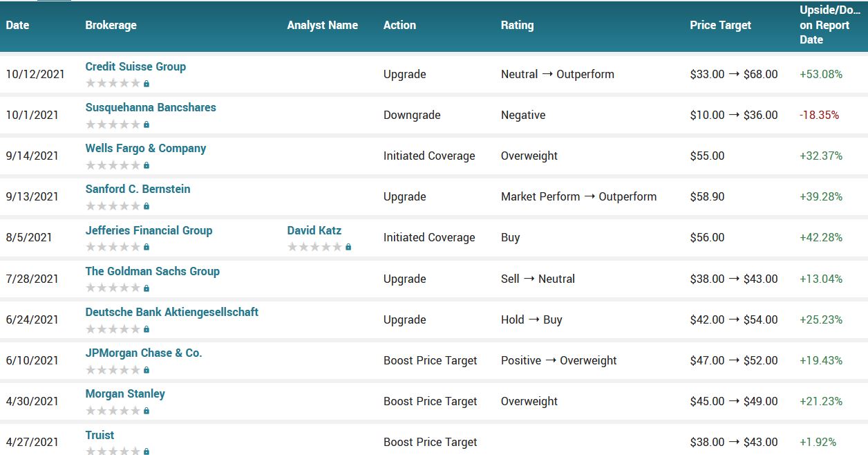Click the lock icon under The Goldman Sachs Group

coord(147,288)
